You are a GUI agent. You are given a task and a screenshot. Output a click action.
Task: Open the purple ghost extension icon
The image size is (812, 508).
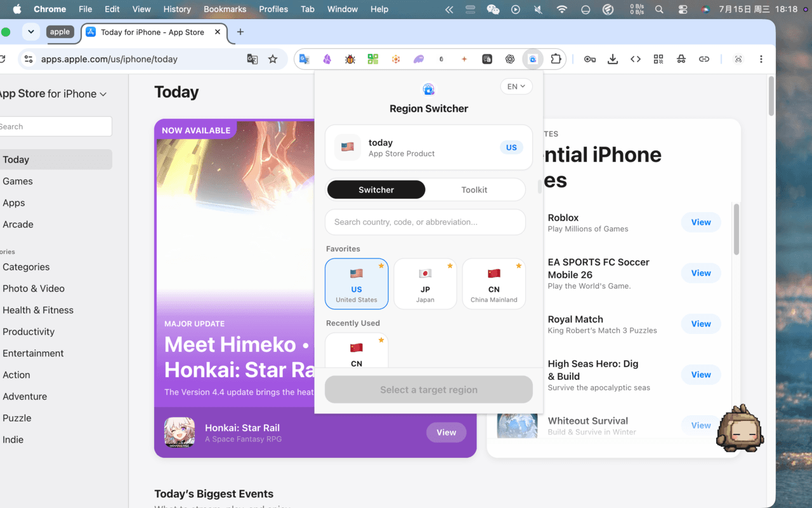coord(419,59)
